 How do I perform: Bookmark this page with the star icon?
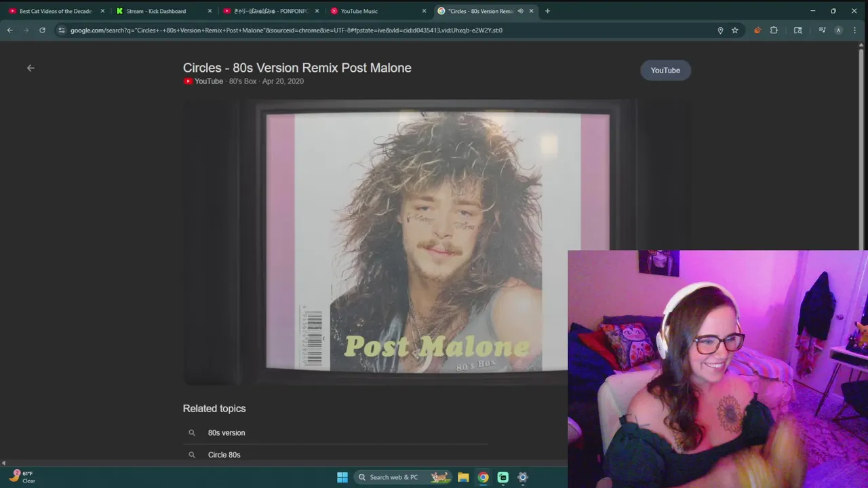[734, 30]
